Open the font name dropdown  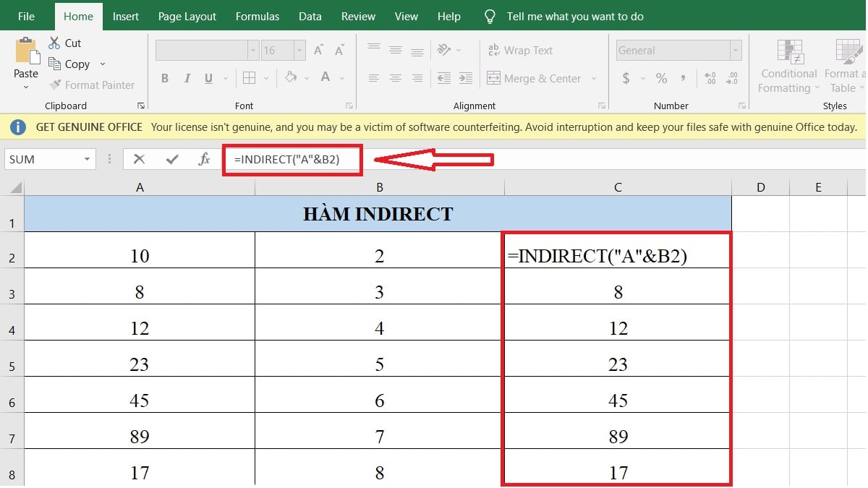coord(253,51)
